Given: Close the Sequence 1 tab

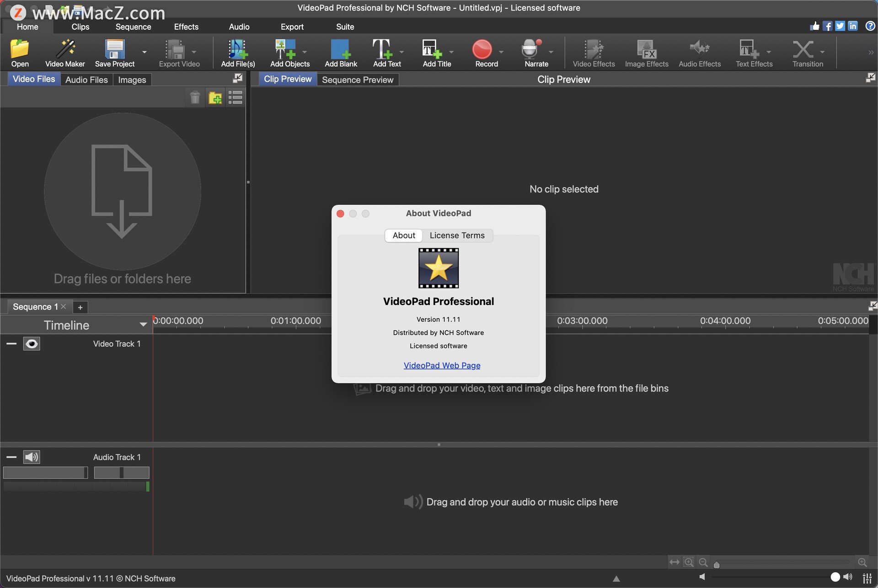Looking at the screenshot, I should tap(64, 306).
